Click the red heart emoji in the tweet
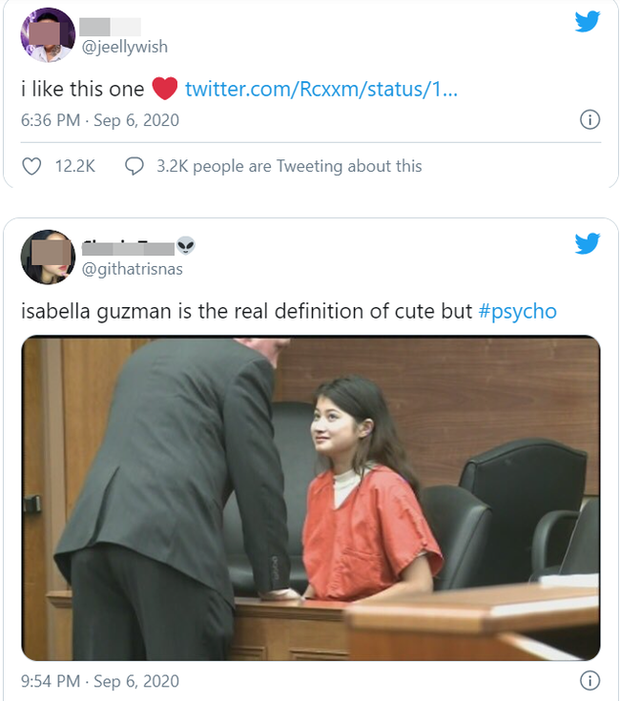The width and height of the screenshot is (620, 701). 164,89
